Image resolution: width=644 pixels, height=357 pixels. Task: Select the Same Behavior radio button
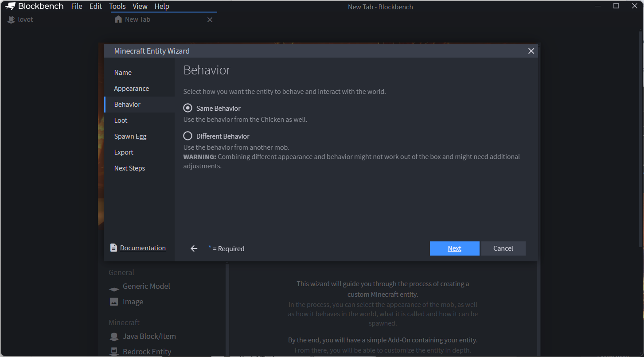[188, 108]
